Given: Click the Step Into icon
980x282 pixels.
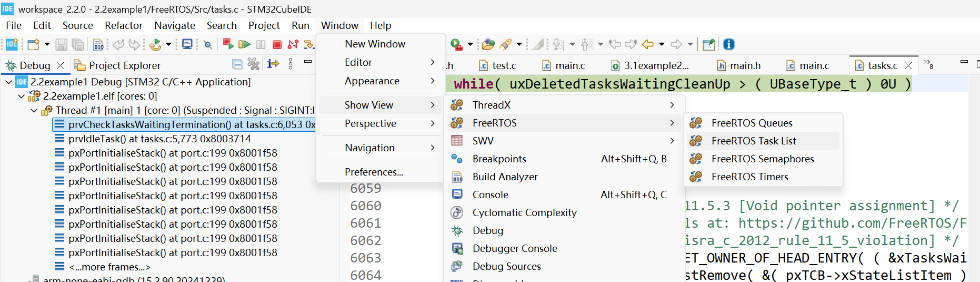Looking at the screenshot, I should [309, 45].
